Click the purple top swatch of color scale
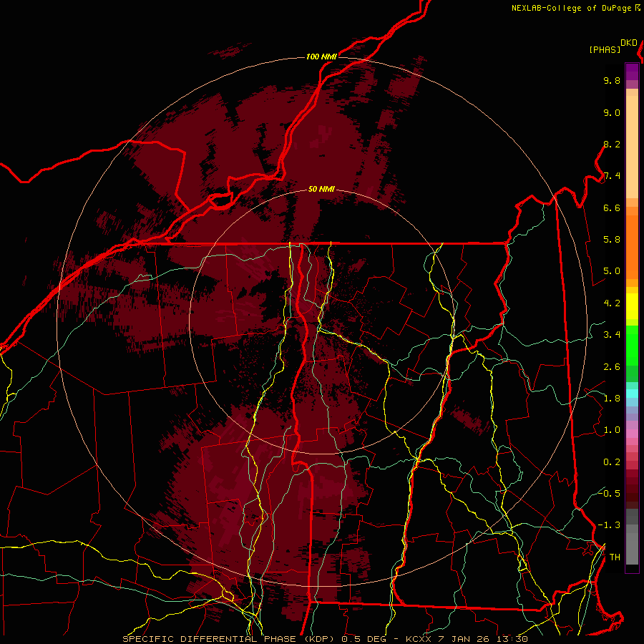644x644 pixels. 632,72
